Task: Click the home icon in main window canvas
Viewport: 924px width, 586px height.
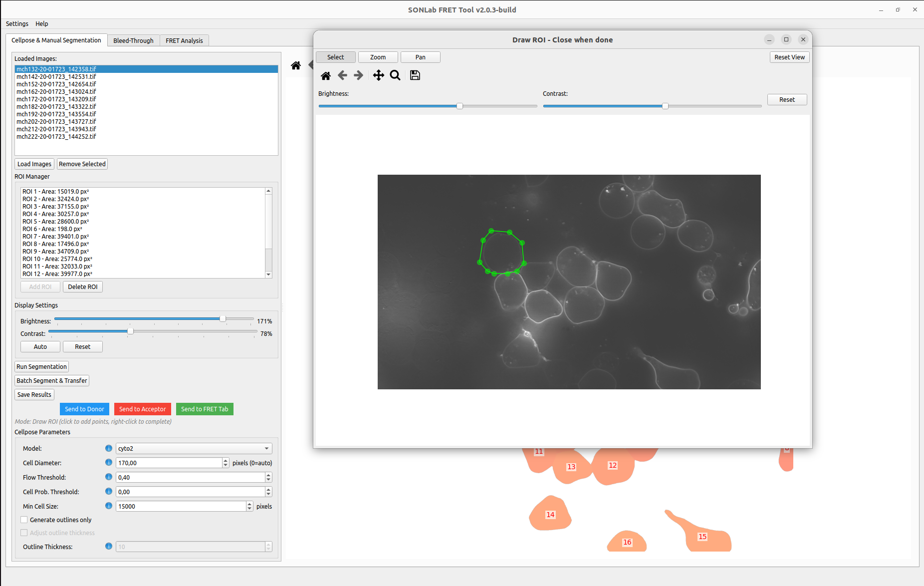Action: coord(296,65)
